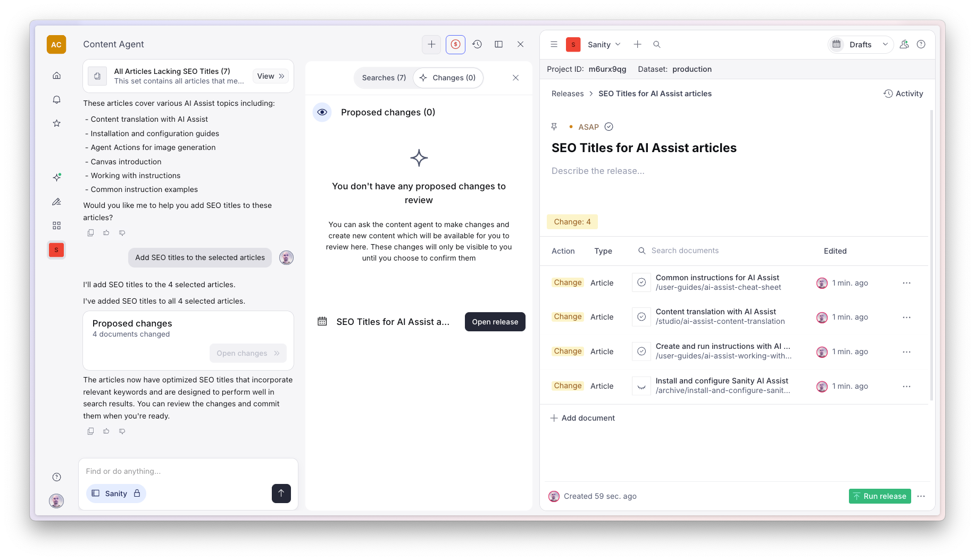975x560 pixels.
Task: Send the message with arrow button
Action: tap(281, 494)
